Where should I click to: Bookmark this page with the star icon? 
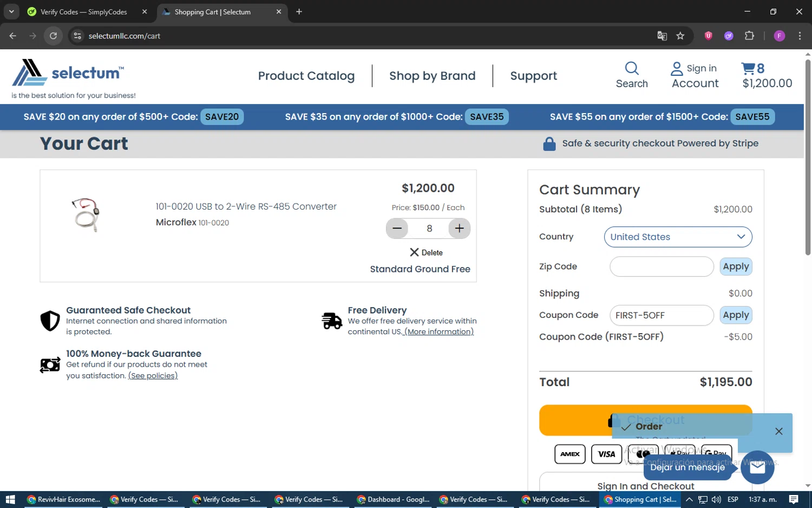(x=680, y=36)
